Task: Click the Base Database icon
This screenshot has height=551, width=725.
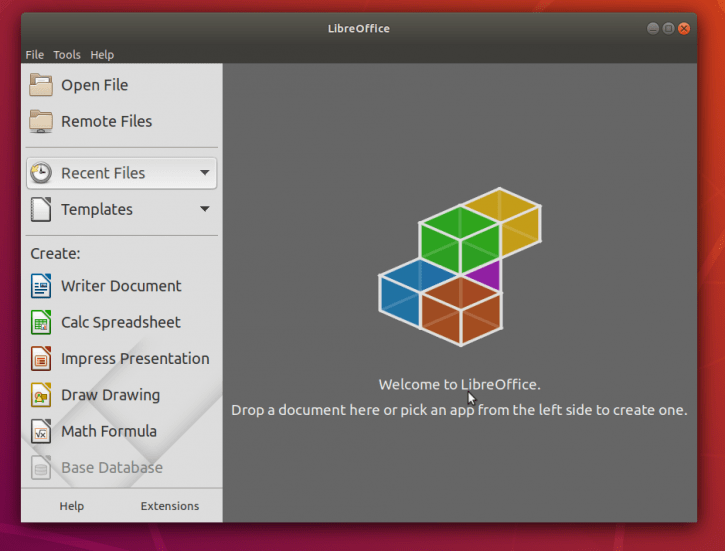Action: (x=41, y=468)
